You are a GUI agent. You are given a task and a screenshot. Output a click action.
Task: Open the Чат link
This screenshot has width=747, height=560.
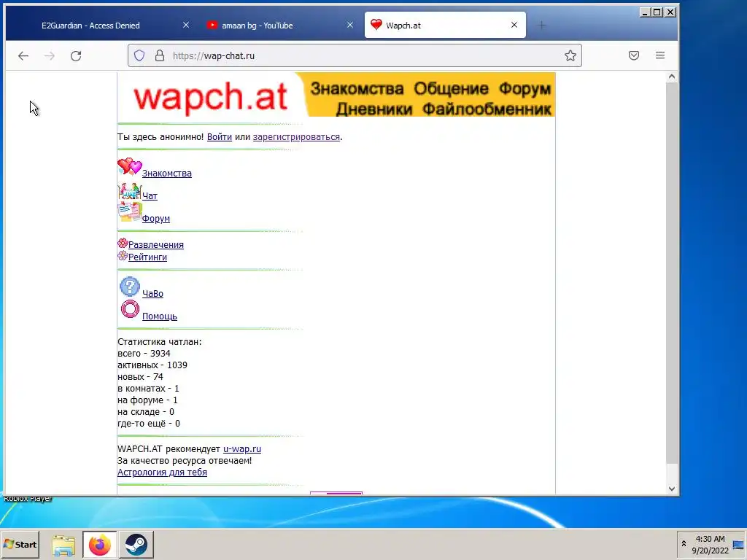pyautogui.click(x=150, y=195)
